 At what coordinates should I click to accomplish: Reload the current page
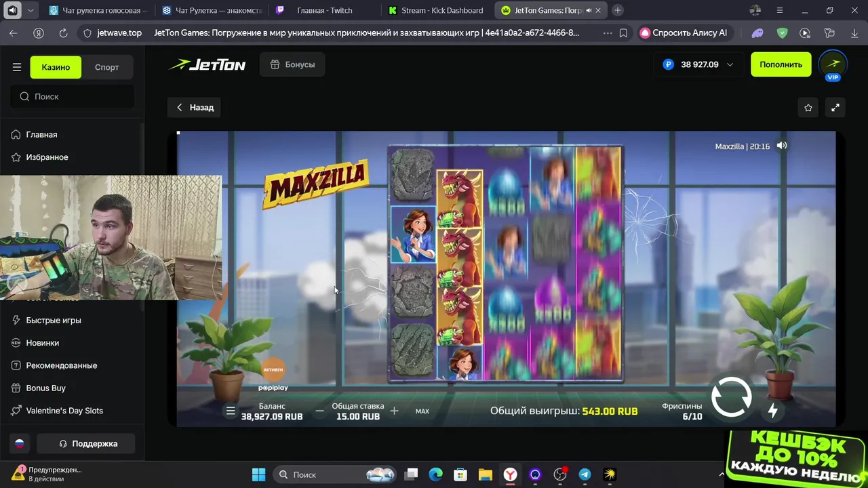pos(63,33)
